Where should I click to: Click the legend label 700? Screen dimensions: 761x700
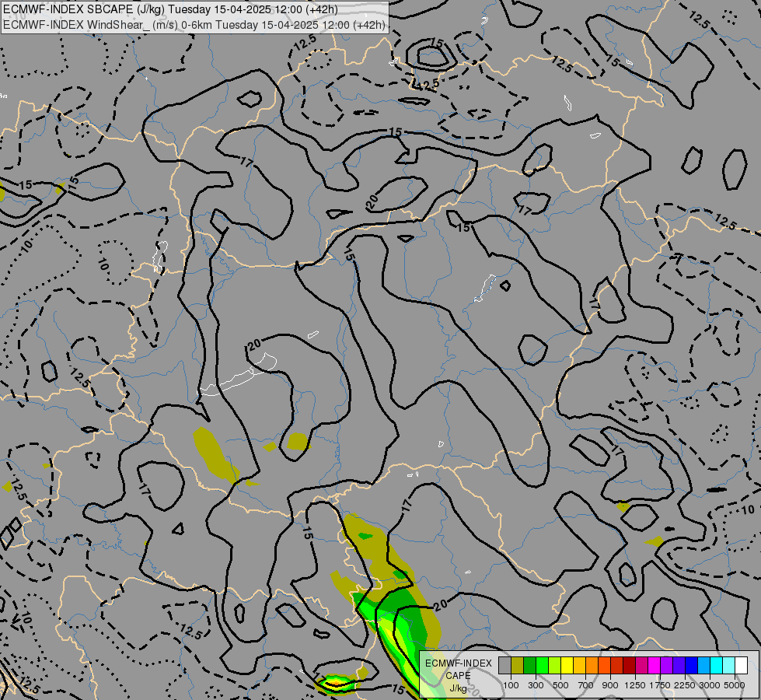click(586, 685)
